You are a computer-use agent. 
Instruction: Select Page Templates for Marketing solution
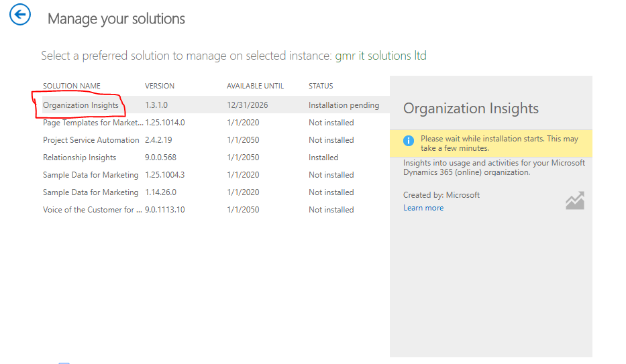93,123
